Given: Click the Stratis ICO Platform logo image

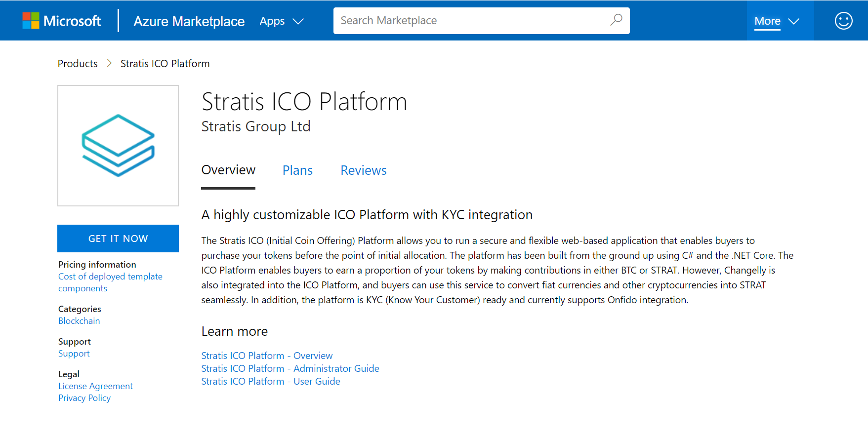Looking at the screenshot, I should click(x=118, y=146).
